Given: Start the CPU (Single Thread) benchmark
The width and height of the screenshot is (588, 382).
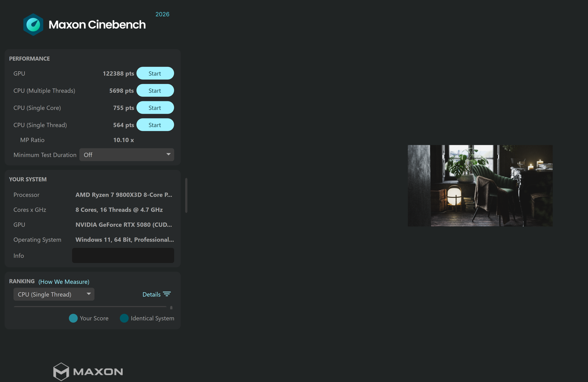Looking at the screenshot, I should [155, 125].
